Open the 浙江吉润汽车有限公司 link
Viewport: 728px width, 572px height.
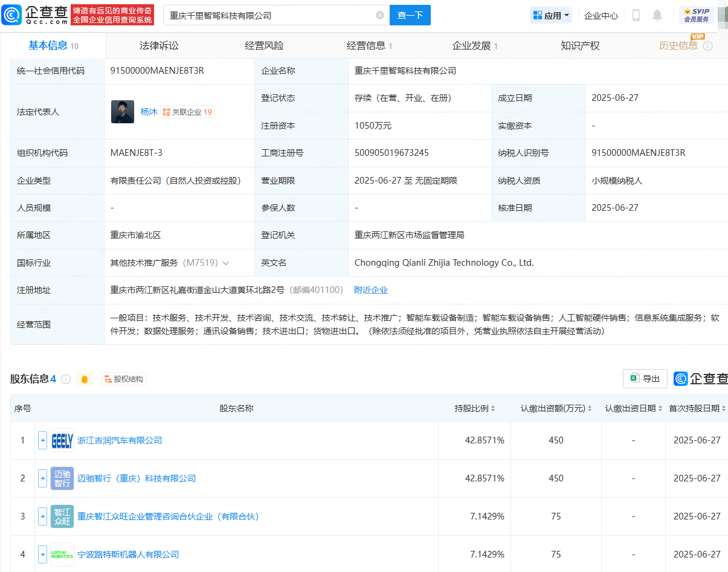[x=120, y=440]
